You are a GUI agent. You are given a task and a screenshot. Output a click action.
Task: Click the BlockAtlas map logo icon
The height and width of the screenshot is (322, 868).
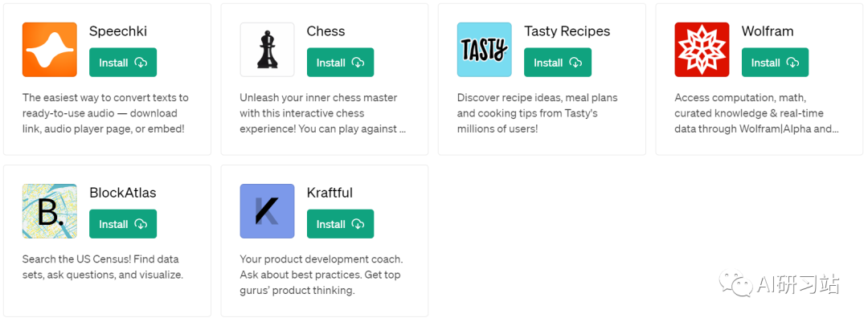pos(50,211)
